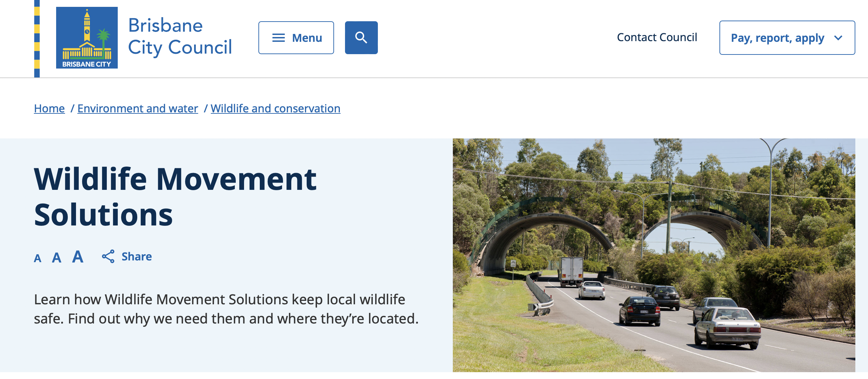The width and height of the screenshot is (868, 379).
Task: Select the medium text size A
Action: coord(56,258)
